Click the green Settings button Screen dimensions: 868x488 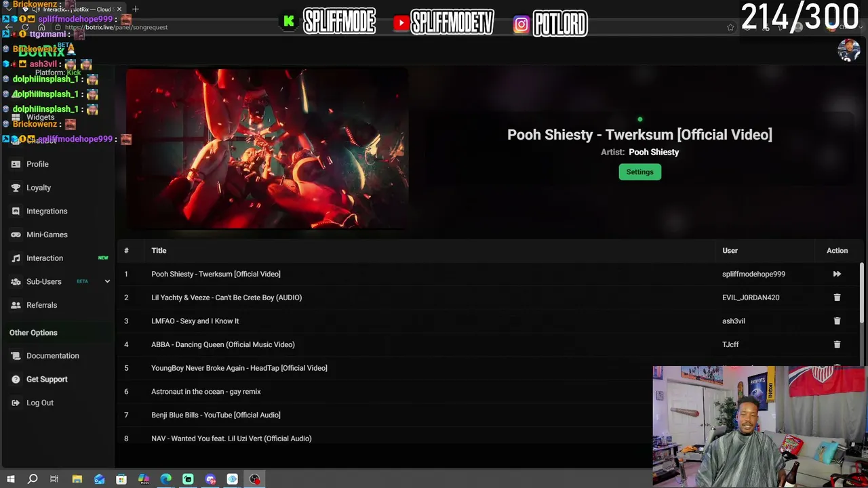(639, 172)
